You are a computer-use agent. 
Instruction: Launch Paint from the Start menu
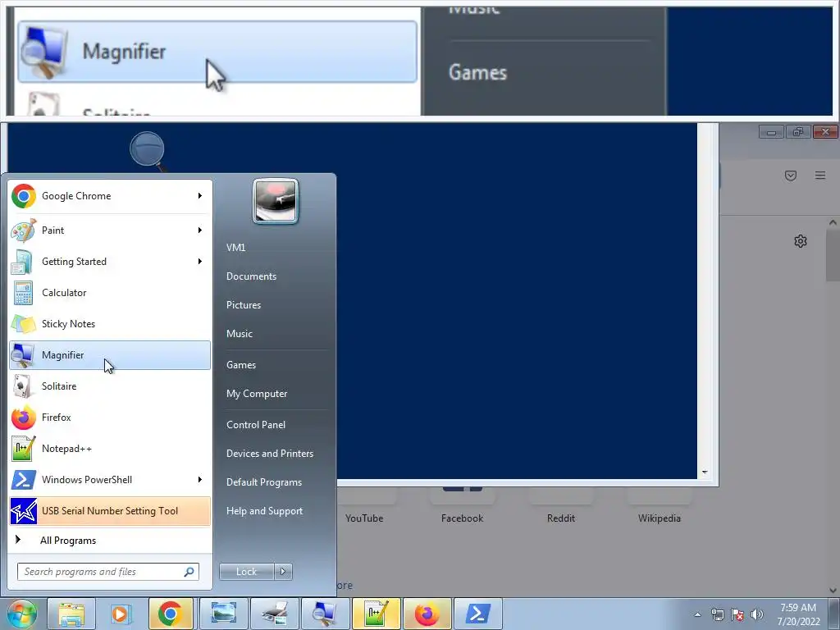click(x=110, y=231)
